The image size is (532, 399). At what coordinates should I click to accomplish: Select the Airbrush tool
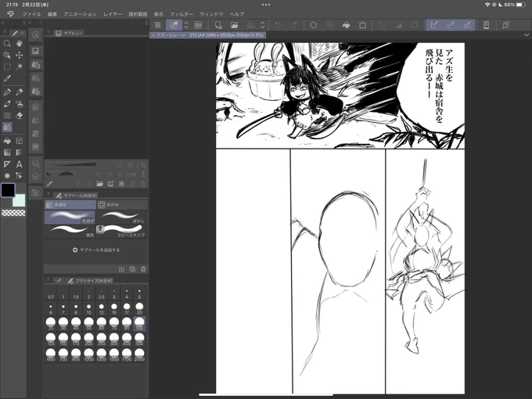click(x=20, y=104)
